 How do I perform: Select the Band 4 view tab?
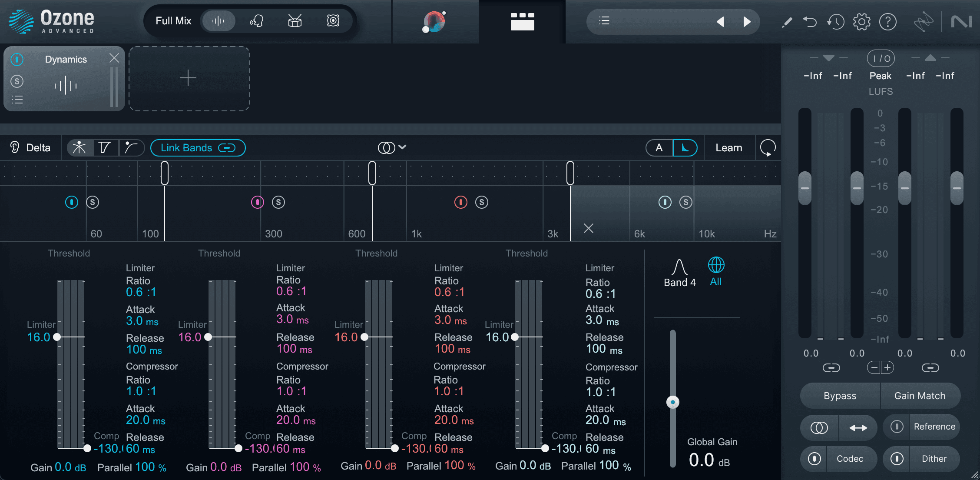680,273
